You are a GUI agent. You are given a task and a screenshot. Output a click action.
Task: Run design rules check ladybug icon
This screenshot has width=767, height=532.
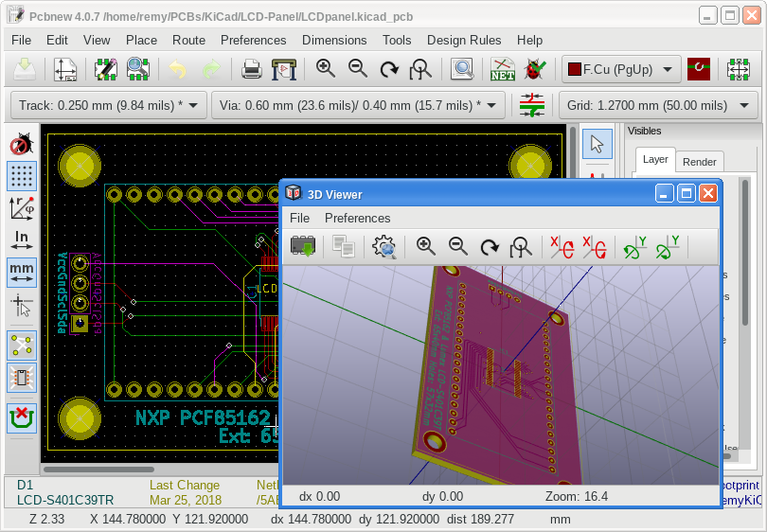click(535, 69)
